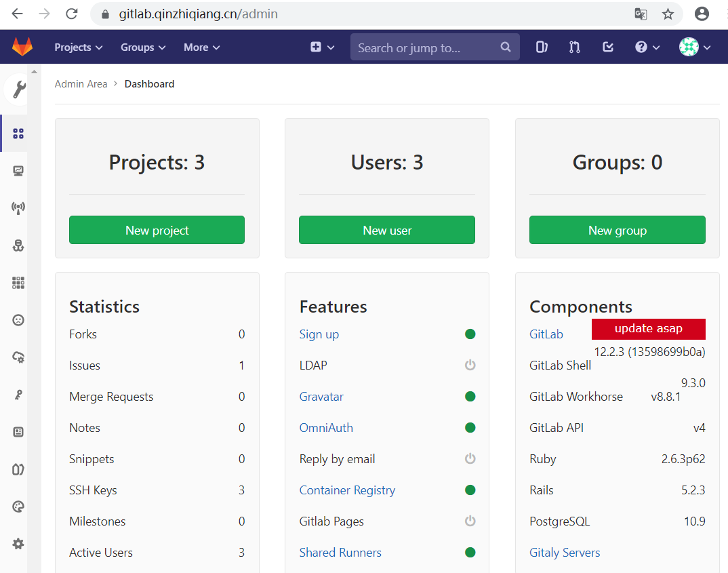
Task: Open the user avatar dropdown
Action: pyautogui.click(x=695, y=47)
